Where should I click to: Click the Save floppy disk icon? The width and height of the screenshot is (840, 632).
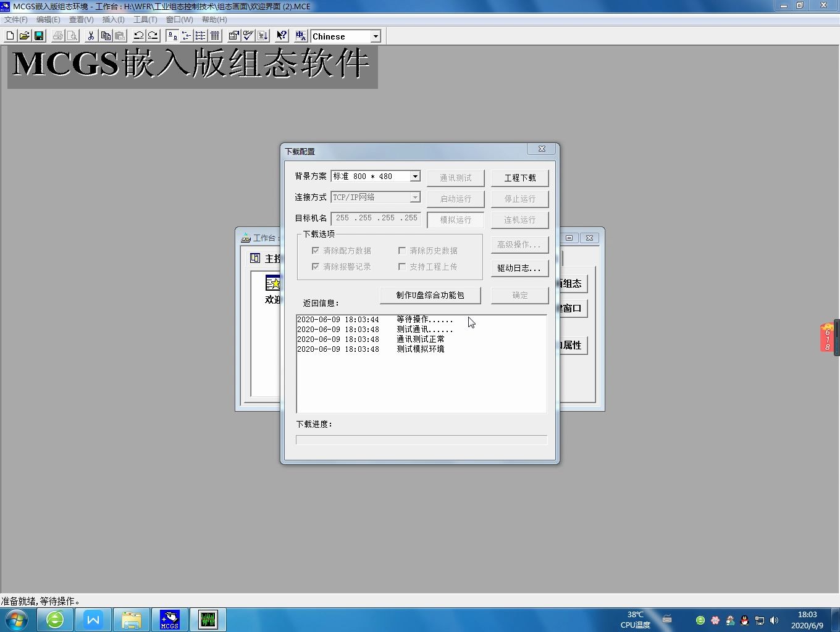pyautogui.click(x=38, y=36)
